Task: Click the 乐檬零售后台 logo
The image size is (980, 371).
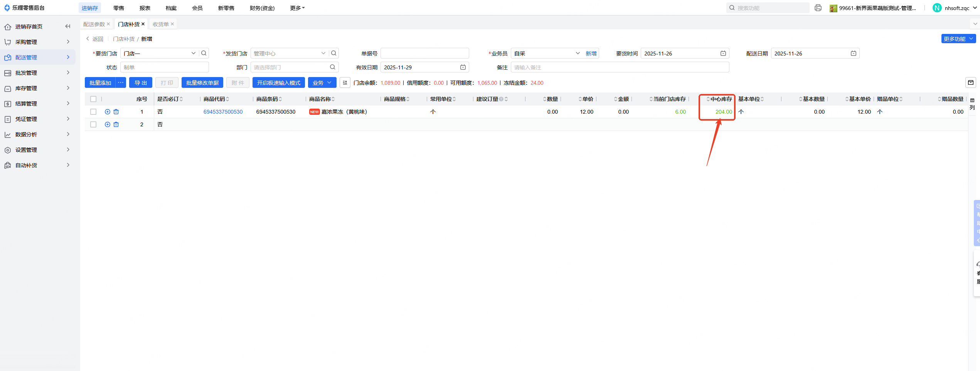Action: [24, 8]
